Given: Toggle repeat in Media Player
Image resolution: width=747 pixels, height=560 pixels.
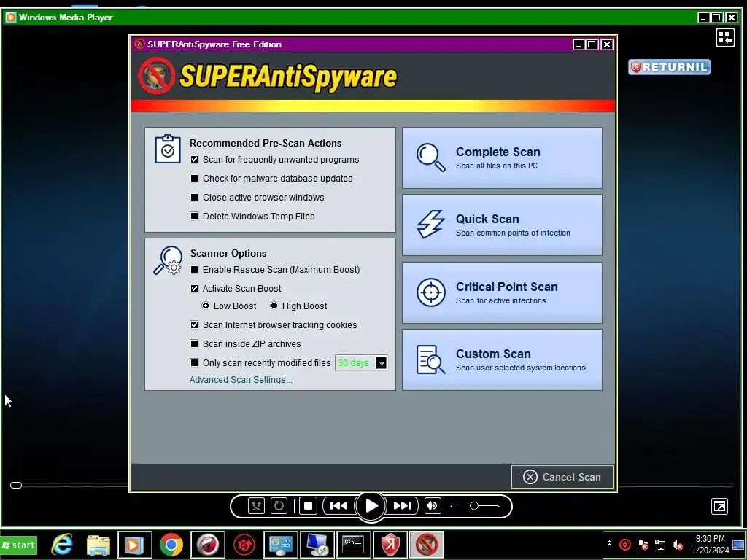Looking at the screenshot, I should pyautogui.click(x=279, y=506).
